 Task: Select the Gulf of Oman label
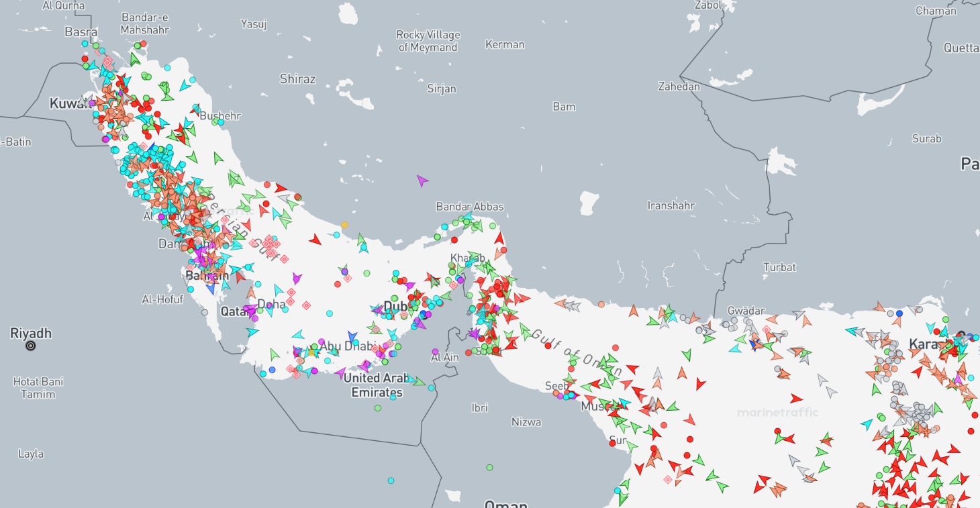[x=577, y=353]
